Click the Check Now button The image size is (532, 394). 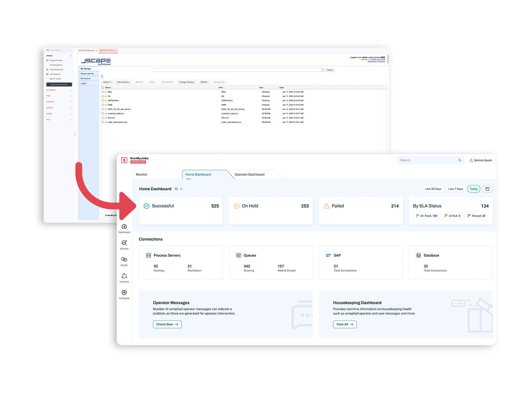167,324
